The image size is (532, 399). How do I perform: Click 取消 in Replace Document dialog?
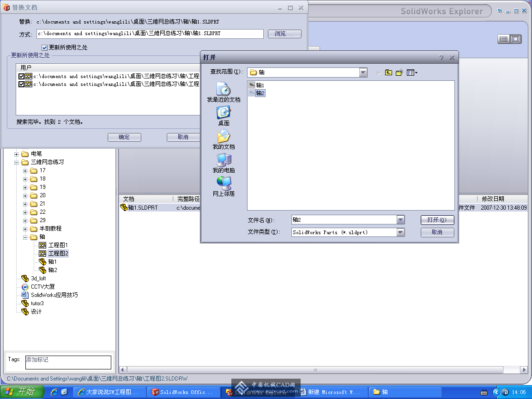pyautogui.click(x=183, y=137)
